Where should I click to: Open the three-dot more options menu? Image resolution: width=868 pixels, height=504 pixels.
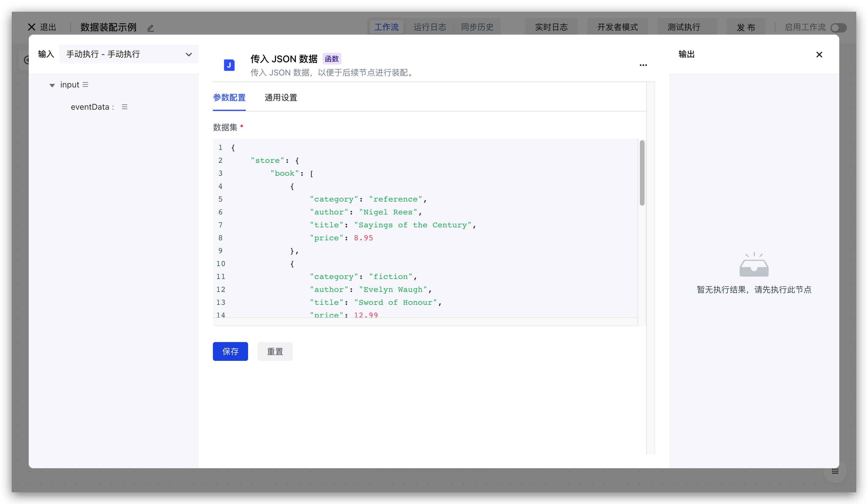643,65
